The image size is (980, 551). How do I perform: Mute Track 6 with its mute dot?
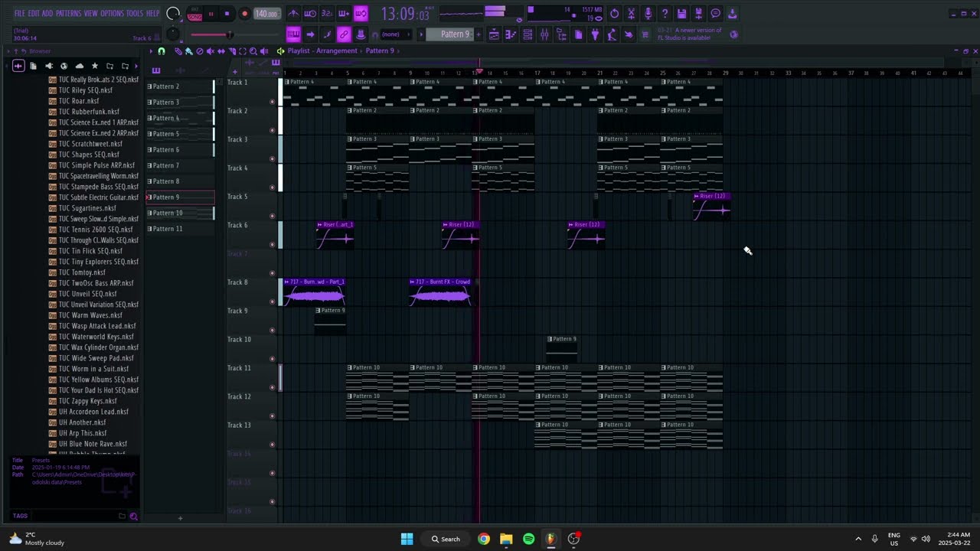click(272, 244)
